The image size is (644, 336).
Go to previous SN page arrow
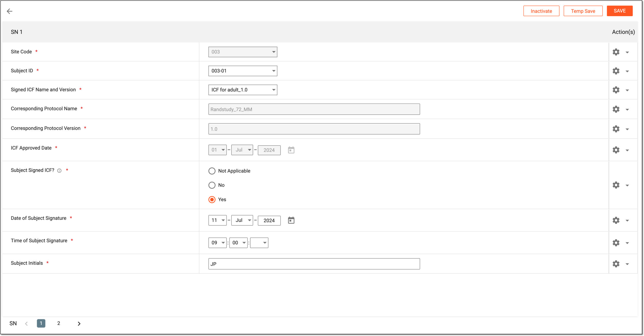pos(26,324)
